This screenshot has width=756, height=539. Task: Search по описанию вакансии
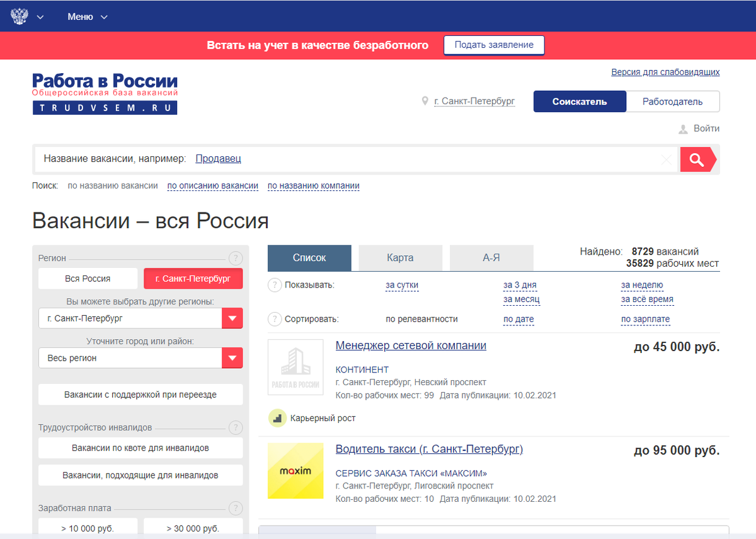[x=213, y=186]
